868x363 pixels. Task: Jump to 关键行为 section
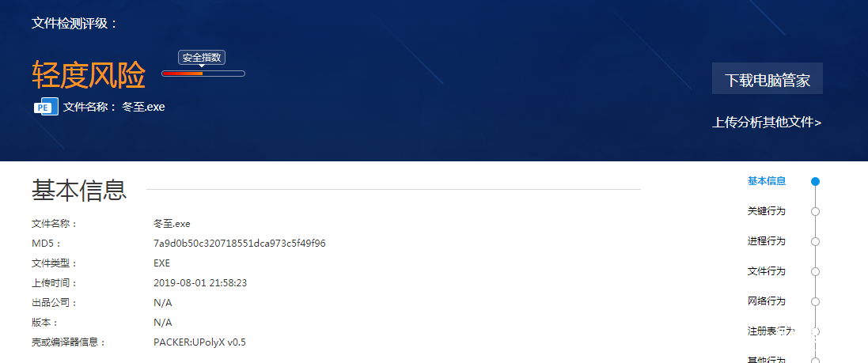pos(767,211)
